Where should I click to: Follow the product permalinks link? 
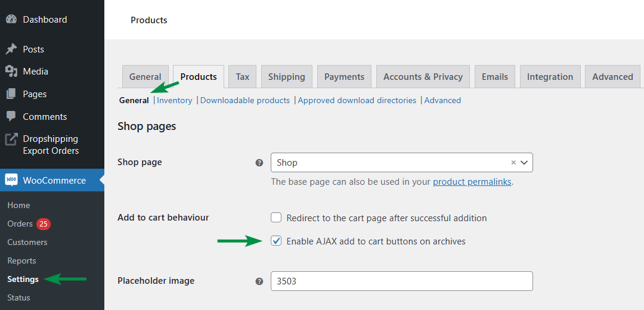pos(472,182)
